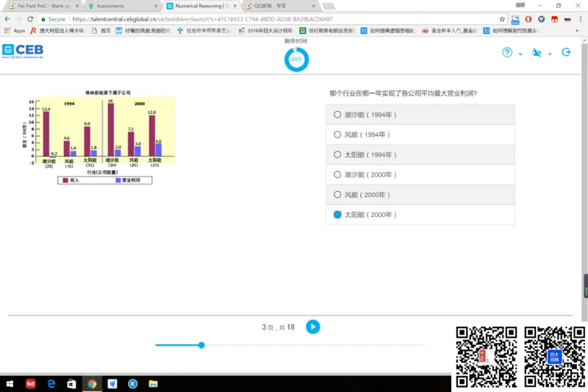Open the 投行职务和职业发展 bookmark
The width and height of the screenshot is (588, 392).
(x=327, y=31)
